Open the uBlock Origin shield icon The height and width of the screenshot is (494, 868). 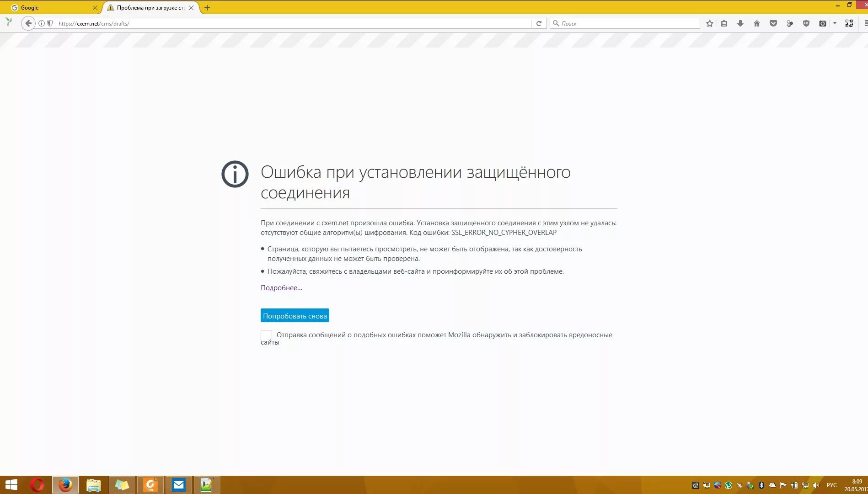point(806,23)
